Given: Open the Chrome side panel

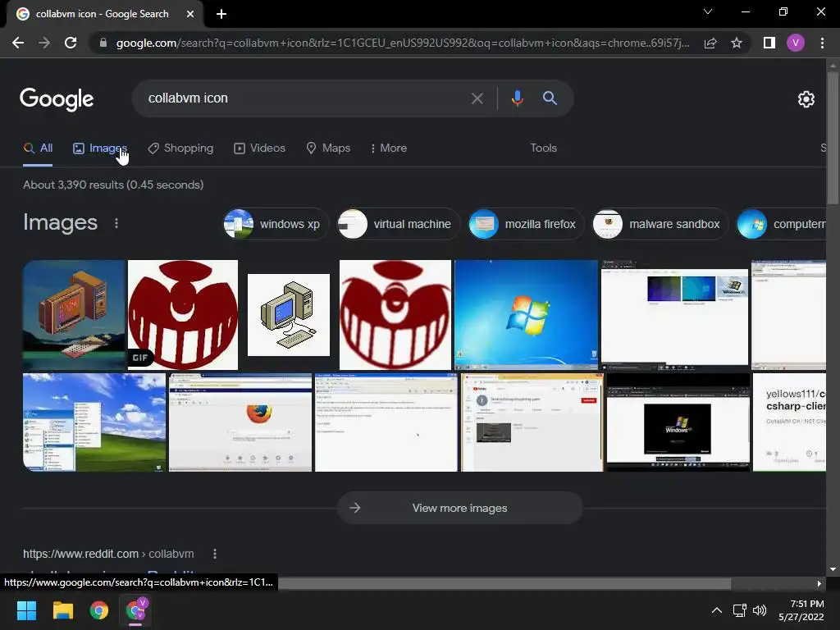Looking at the screenshot, I should 769,43.
